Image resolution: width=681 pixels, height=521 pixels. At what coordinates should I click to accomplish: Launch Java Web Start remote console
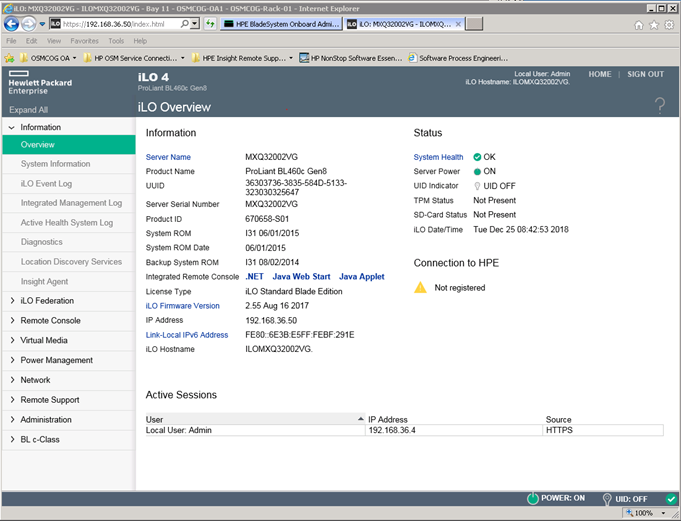[301, 277]
